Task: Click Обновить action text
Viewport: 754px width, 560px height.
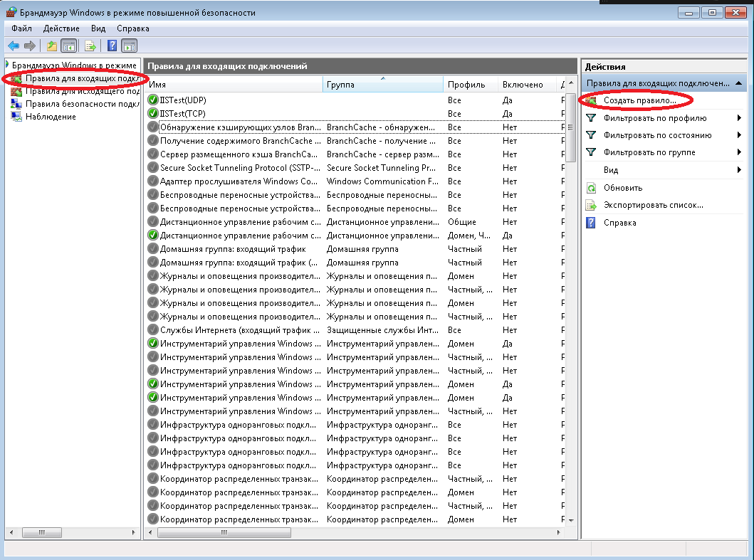Action: (623, 188)
